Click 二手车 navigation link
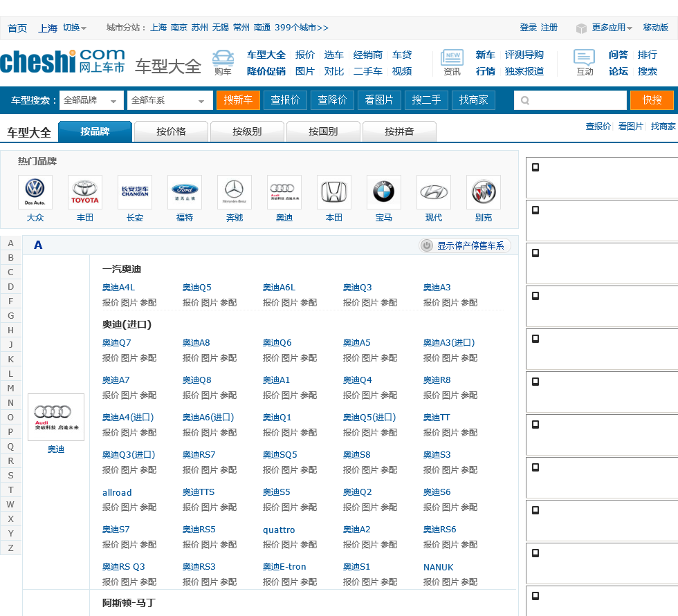Screen dimensions: 678x616 (368, 71)
